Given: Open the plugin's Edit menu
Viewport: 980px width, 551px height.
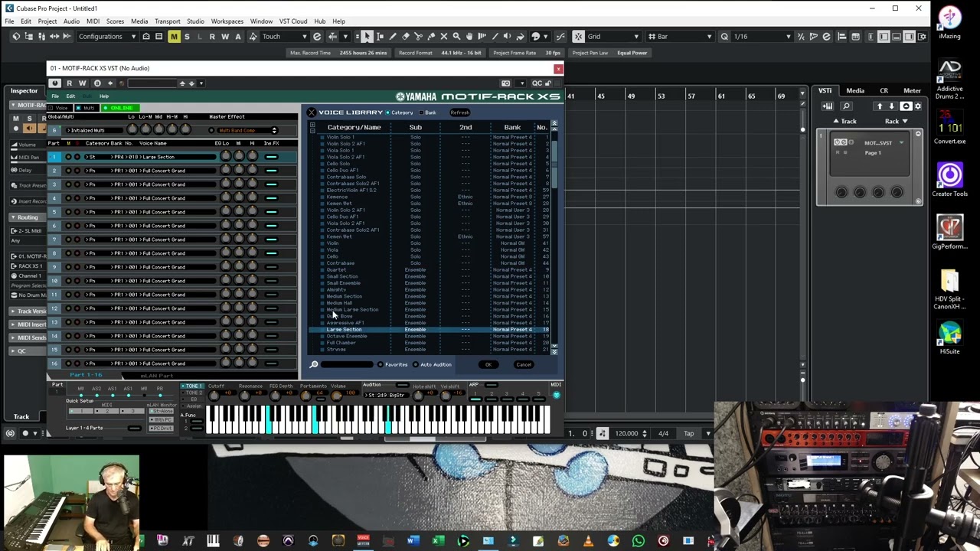Looking at the screenshot, I should tap(70, 96).
